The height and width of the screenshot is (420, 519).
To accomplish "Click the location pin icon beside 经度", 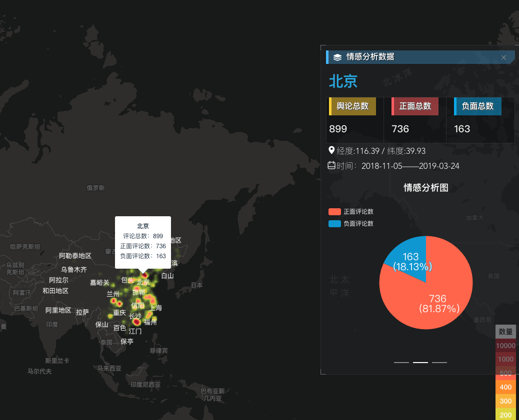I will 331,150.
